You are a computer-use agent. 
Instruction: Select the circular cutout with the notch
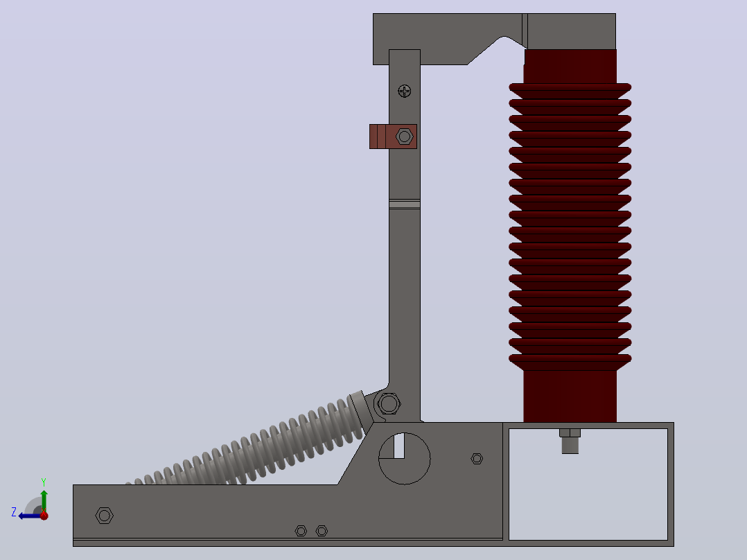(x=405, y=459)
